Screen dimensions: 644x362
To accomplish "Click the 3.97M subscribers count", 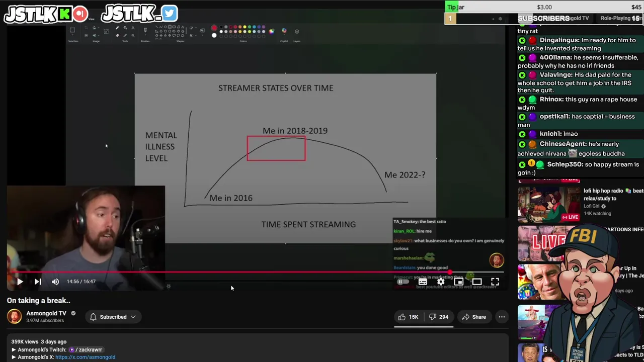I will pos(45,321).
